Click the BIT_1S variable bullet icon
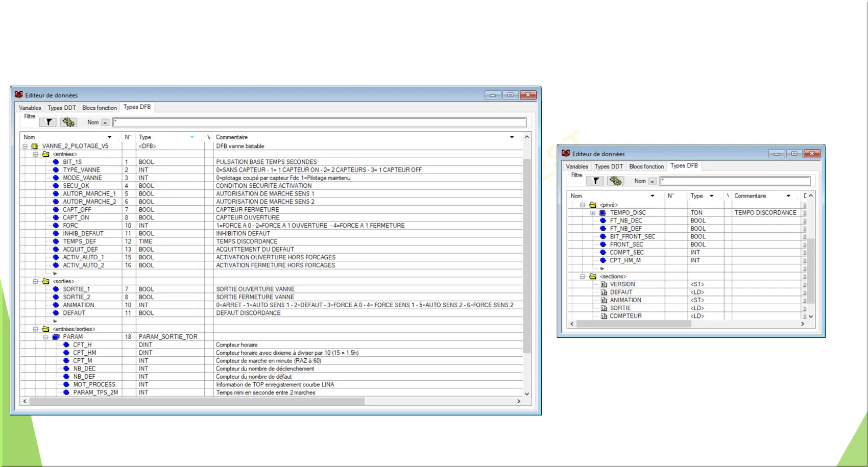Viewport: 868px width, 467px height. click(x=56, y=162)
